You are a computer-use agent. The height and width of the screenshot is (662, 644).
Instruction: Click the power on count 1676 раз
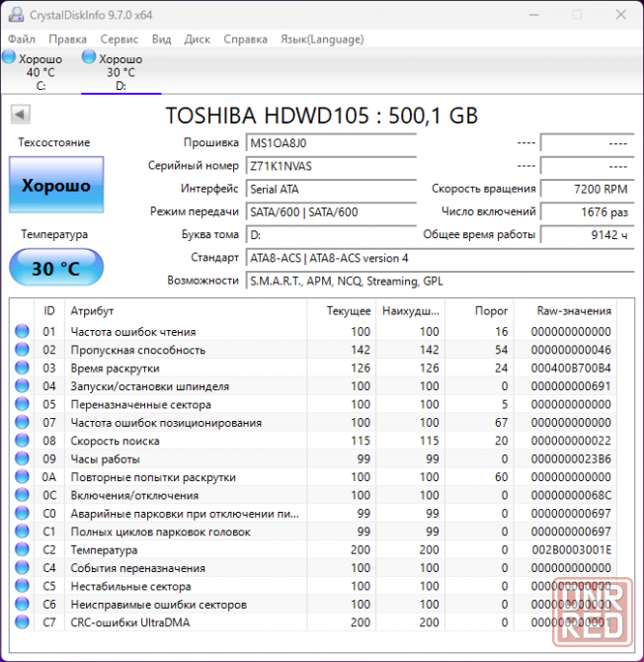(587, 211)
